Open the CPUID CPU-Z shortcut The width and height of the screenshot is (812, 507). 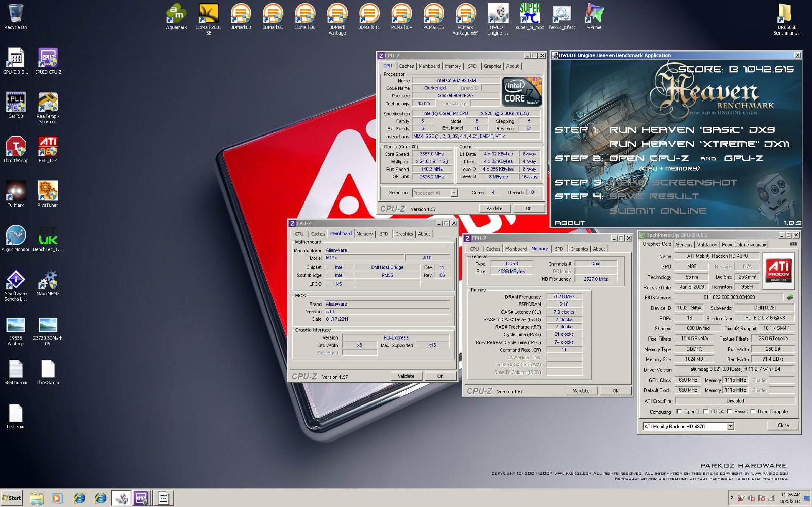coord(48,61)
